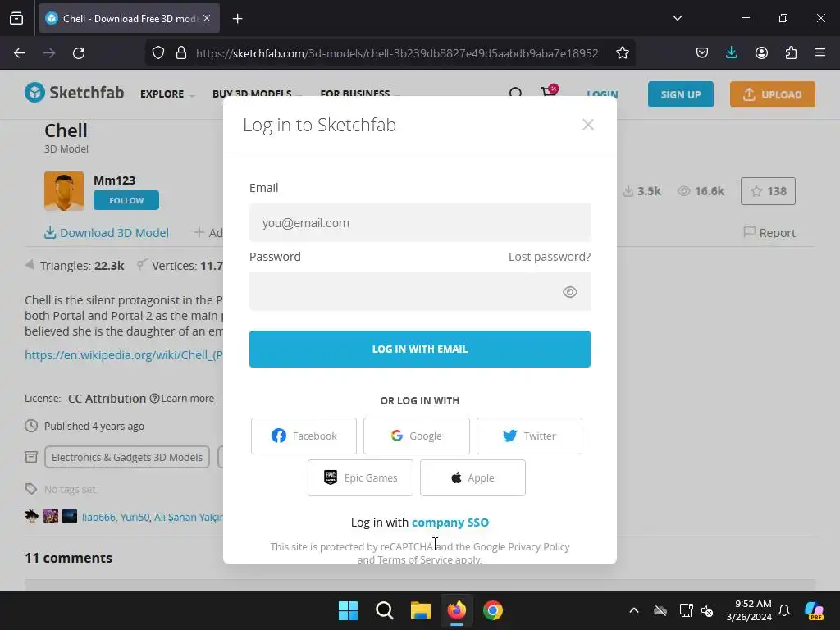Open Firefox account icon
The width and height of the screenshot is (840, 630).
pyautogui.click(x=761, y=53)
